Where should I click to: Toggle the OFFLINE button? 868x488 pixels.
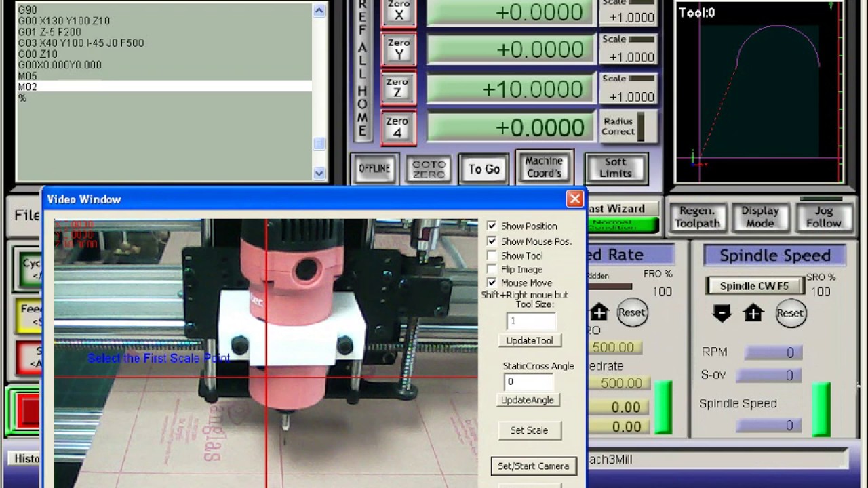(x=374, y=169)
